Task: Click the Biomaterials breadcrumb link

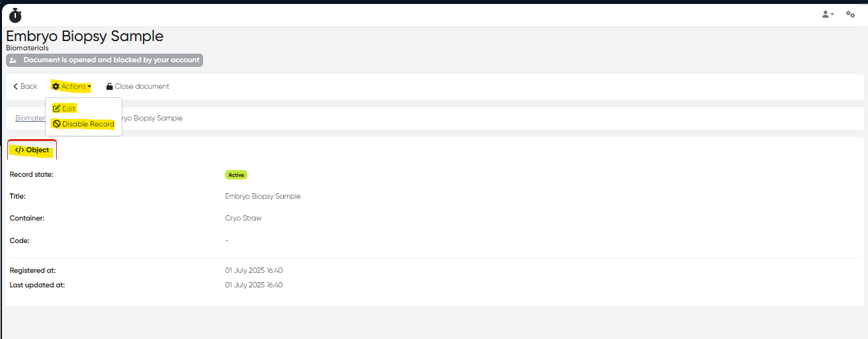Action: [30, 119]
